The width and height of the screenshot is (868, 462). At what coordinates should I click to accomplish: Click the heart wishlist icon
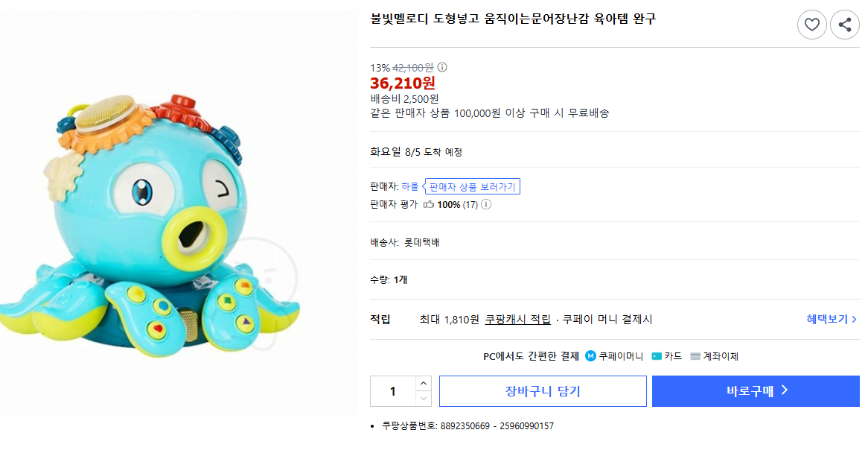click(x=811, y=25)
